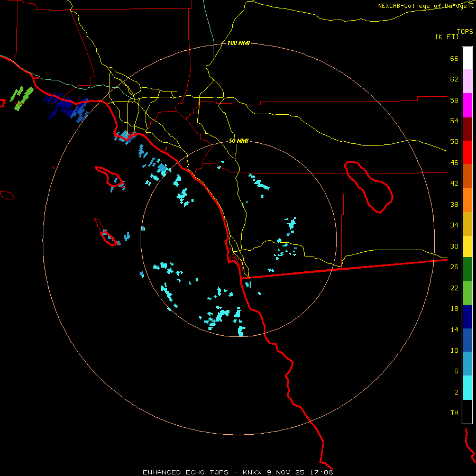Click the white color band near 66

(x=467, y=58)
